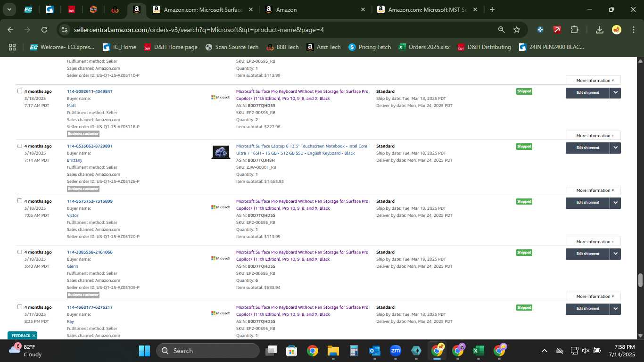Viewport: 644px width, 362px height.
Task: Click Edit shipment for Brittany's order
Action: [587, 148]
